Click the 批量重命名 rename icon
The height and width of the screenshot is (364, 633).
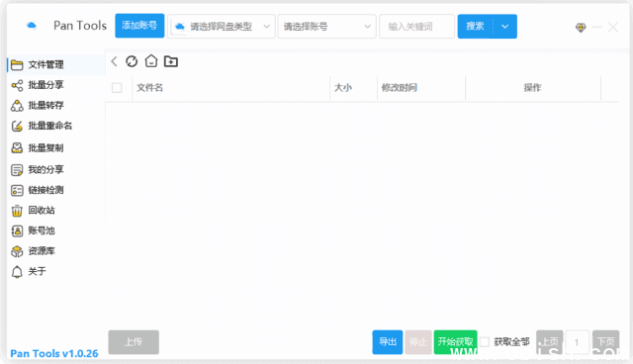click(17, 126)
